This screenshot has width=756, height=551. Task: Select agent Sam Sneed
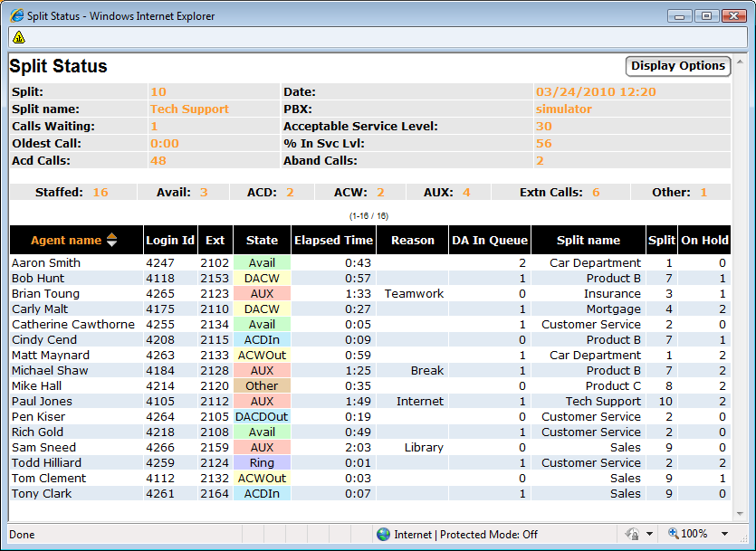pos(43,448)
